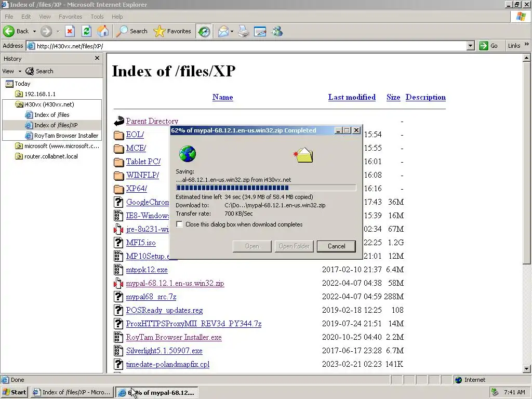Click the mypal-68.12.1 zip archive icon
Image resolution: width=532 pixels, height=399 pixels.
(x=118, y=283)
